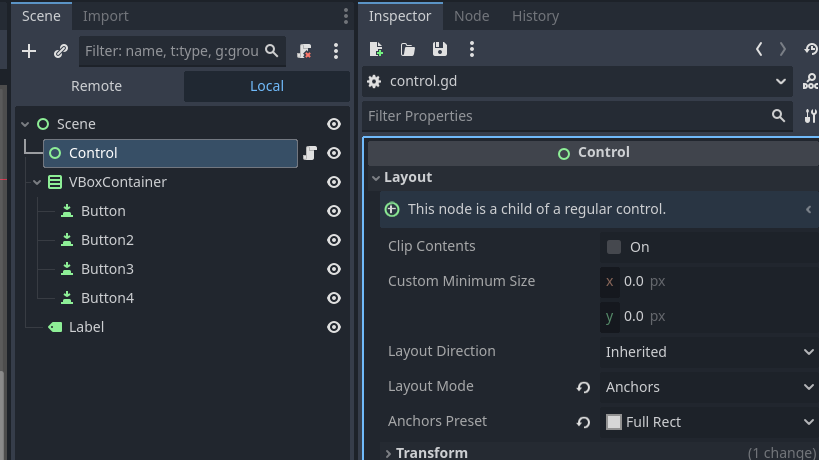Create a new resource in Inspector
The image size is (819, 460).
[376, 49]
